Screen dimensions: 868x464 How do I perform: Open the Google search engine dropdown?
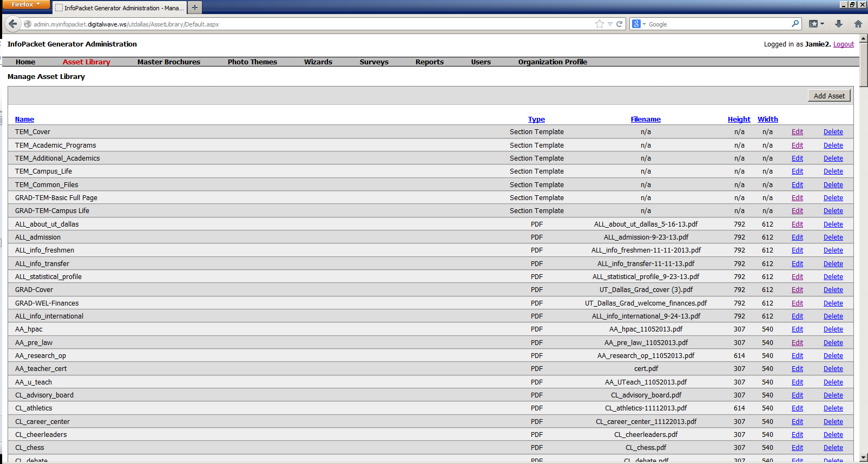pos(639,24)
